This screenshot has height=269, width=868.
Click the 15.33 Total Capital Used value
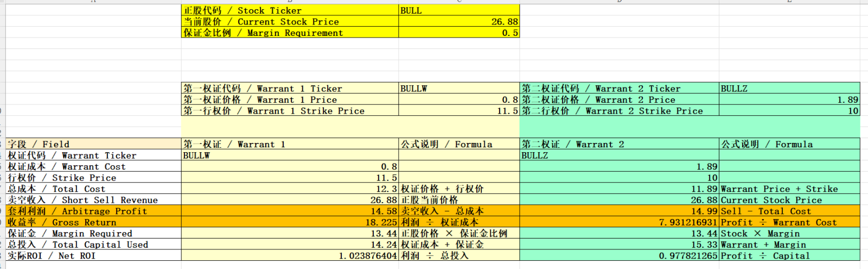pyautogui.click(x=620, y=245)
